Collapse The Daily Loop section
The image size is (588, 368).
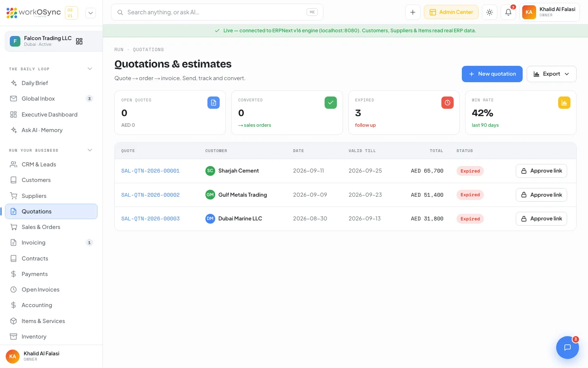[90, 69]
